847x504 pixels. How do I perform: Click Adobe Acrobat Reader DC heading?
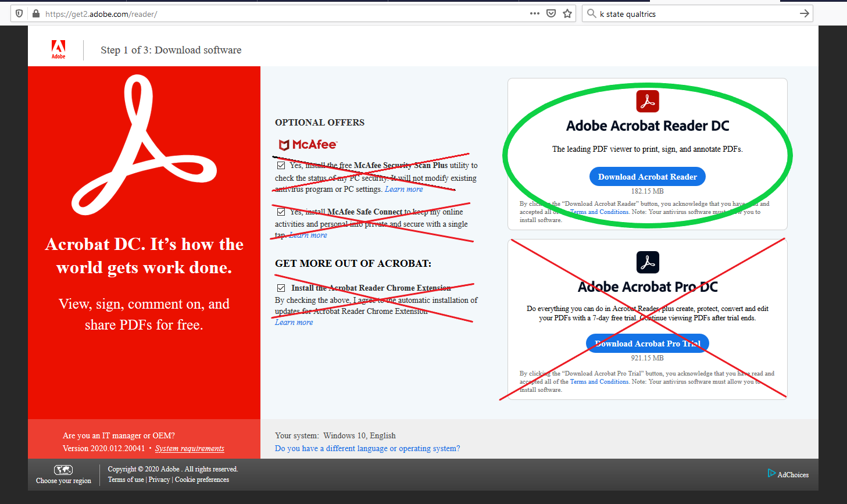click(648, 126)
